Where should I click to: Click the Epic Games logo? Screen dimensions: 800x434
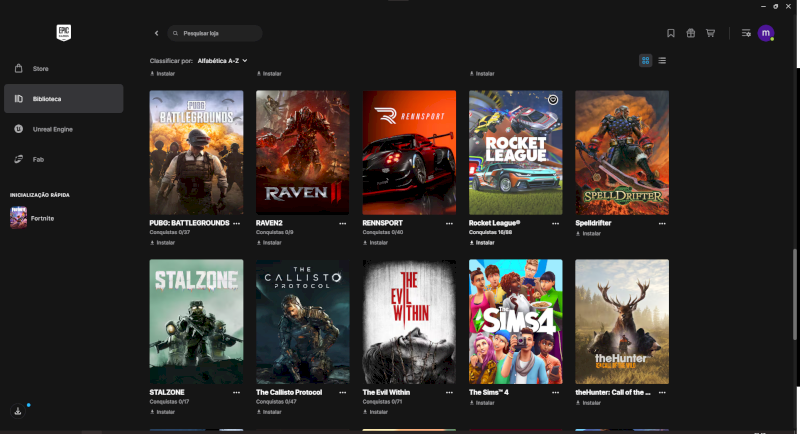pyautogui.click(x=64, y=33)
